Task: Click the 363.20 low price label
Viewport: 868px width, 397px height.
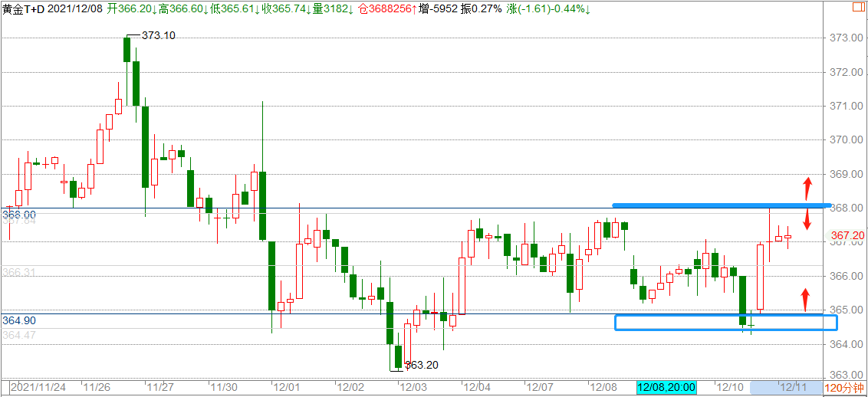Action: (x=421, y=366)
